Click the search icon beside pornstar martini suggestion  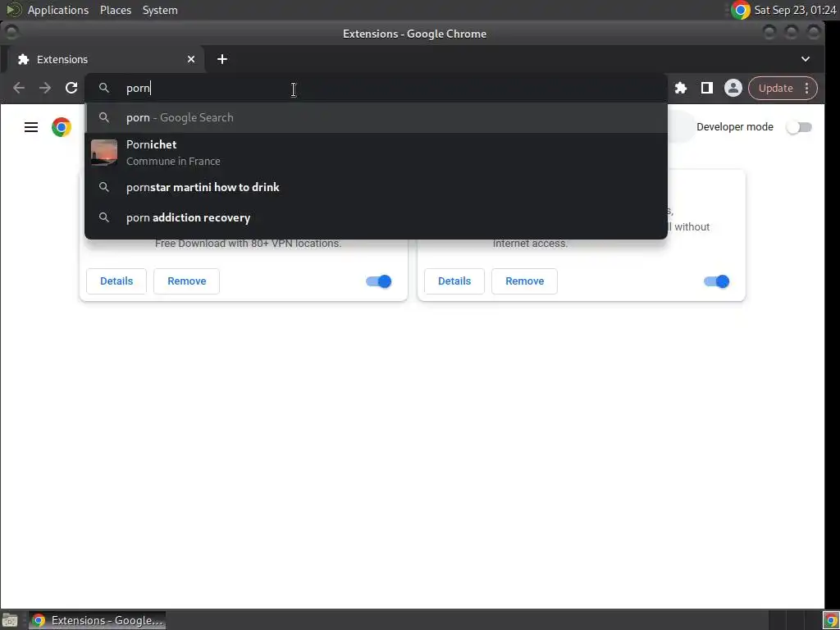coord(104,187)
